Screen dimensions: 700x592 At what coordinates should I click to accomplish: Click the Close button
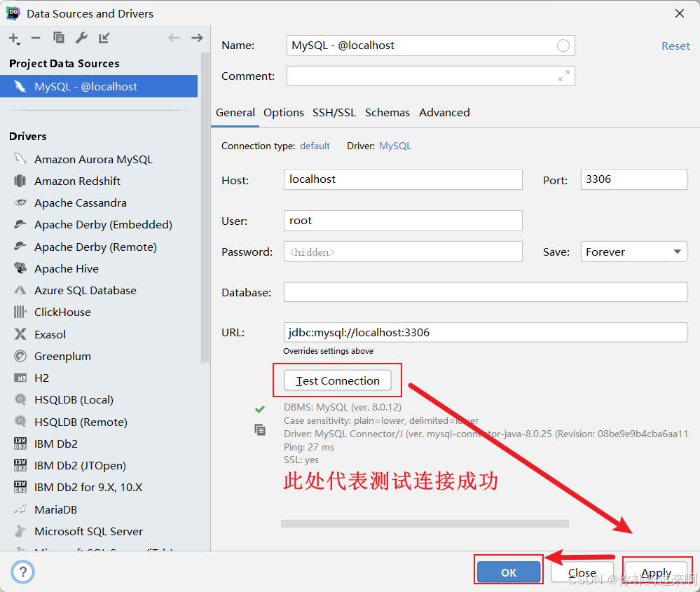(582, 572)
